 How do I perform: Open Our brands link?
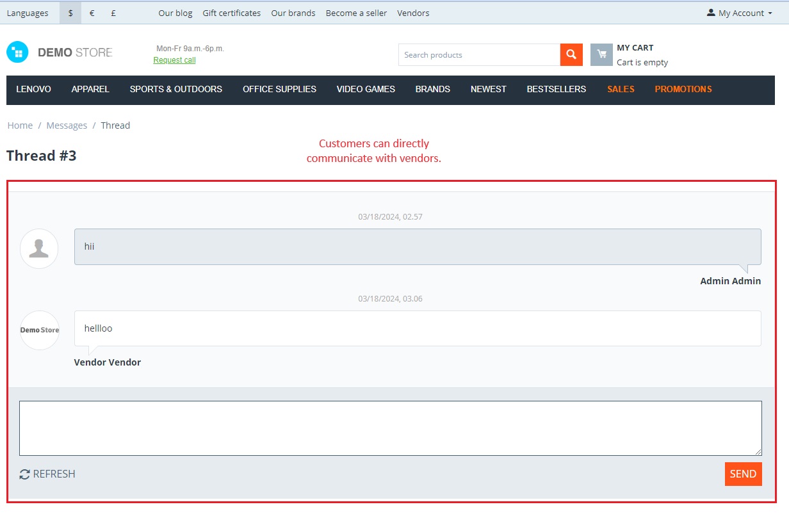[x=293, y=13]
